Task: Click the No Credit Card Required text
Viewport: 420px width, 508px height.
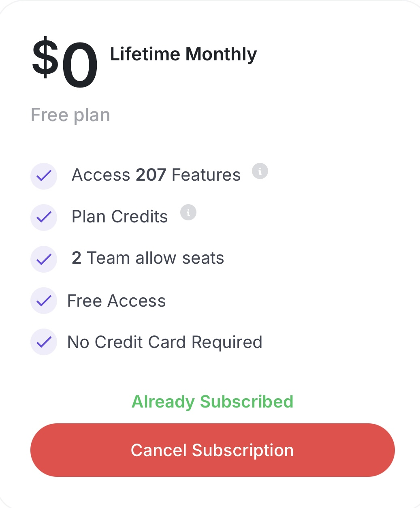Action: pyautogui.click(x=165, y=342)
